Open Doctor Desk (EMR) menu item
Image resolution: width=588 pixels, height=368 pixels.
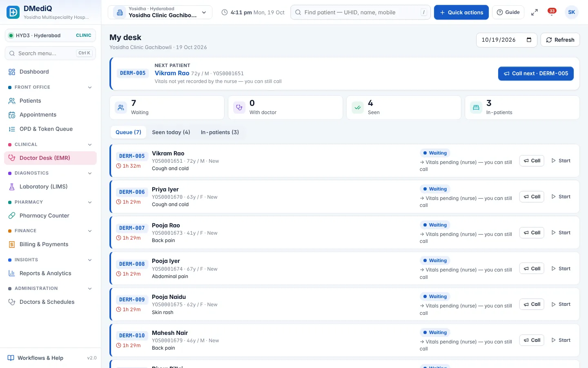[x=50, y=158]
